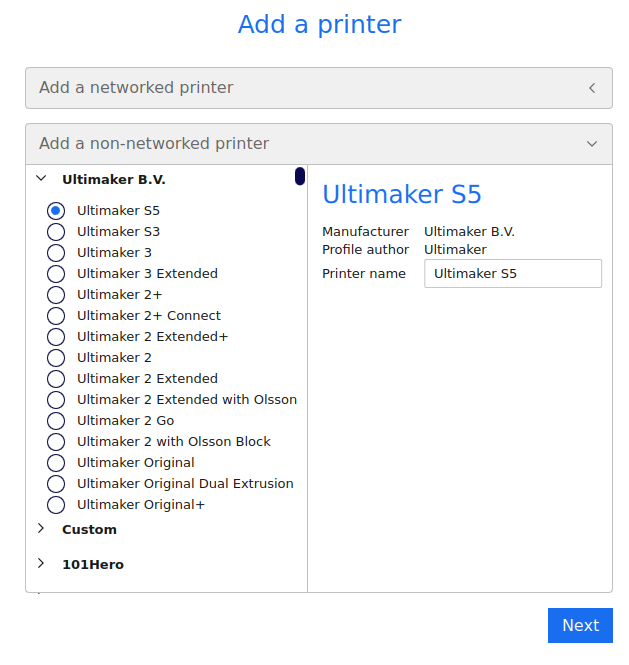
Task: Select Ultimaker 2+ Connect radio button
Action: [56, 316]
